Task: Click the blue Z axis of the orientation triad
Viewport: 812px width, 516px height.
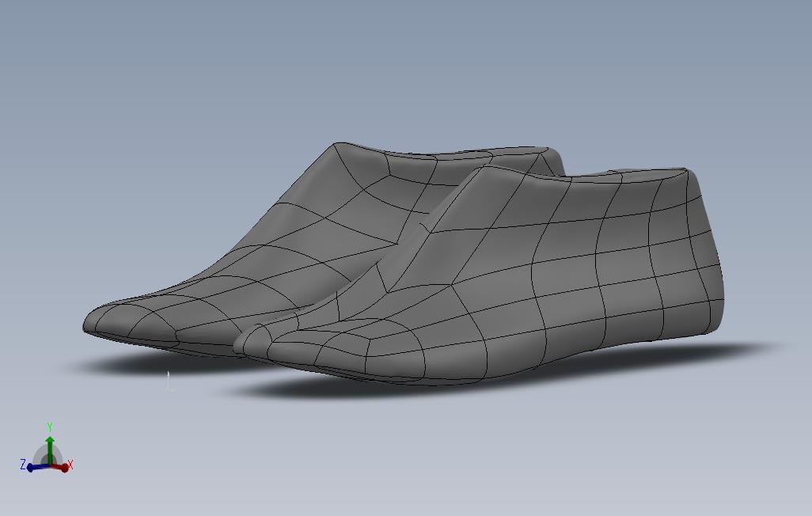Action: [37, 467]
